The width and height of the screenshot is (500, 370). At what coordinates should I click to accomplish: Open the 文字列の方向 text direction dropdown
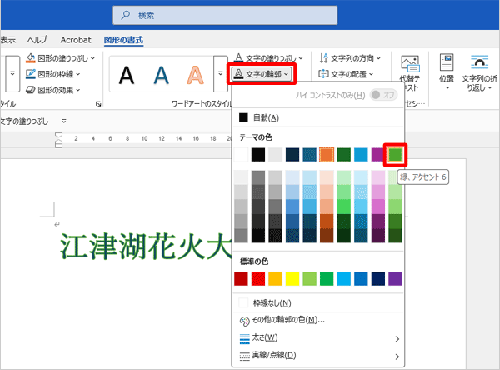[349, 58]
